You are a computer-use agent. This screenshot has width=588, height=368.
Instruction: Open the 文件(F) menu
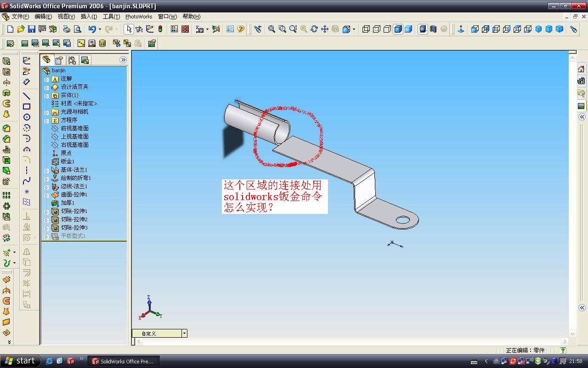(x=20, y=17)
